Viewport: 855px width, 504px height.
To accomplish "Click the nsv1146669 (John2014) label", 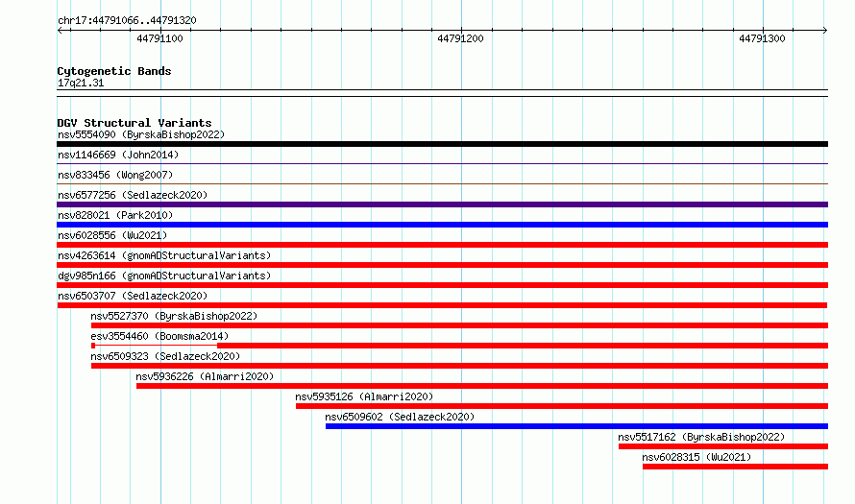I will [118, 155].
